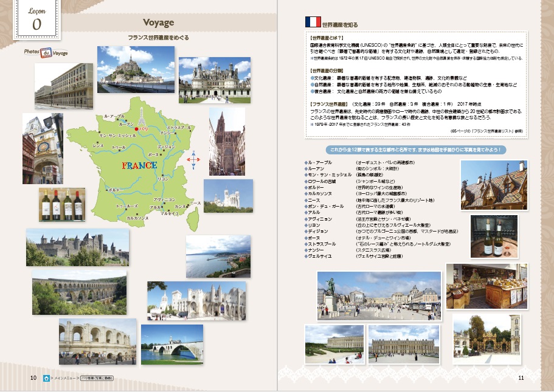This screenshot has height=392, width=554.
Task: Open the Nice coastline photo
Action: [218, 256]
